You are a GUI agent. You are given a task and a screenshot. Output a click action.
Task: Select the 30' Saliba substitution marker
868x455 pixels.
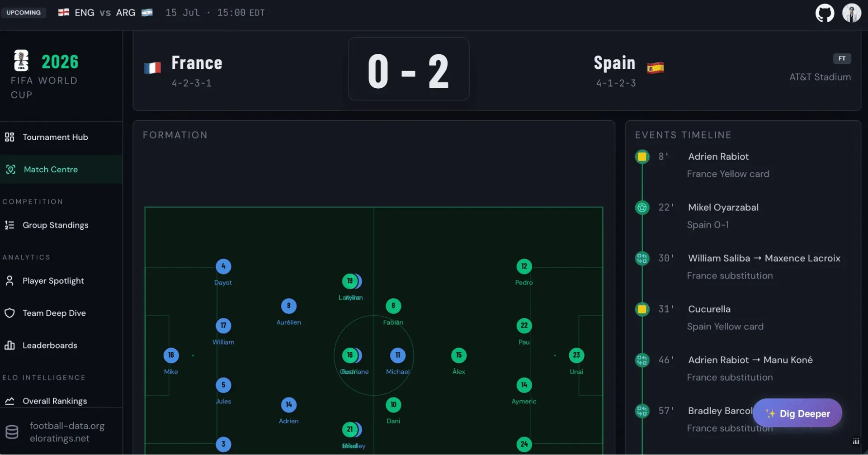pos(642,259)
